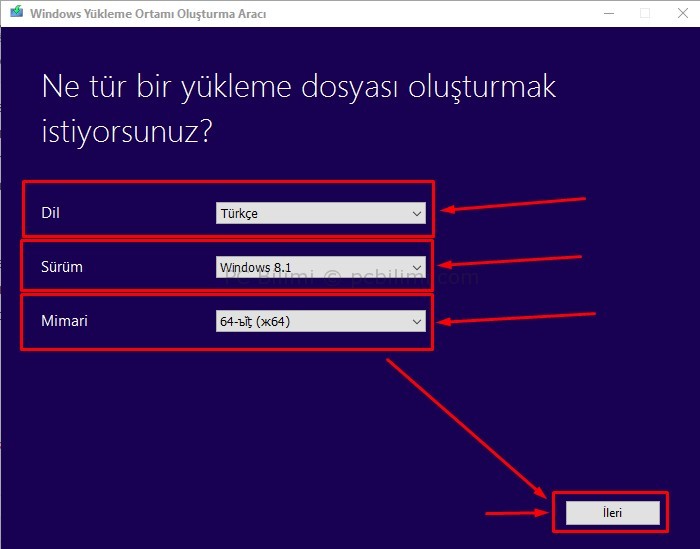
Task: Open the Sürüm edition dropdown
Action: click(321, 267)
